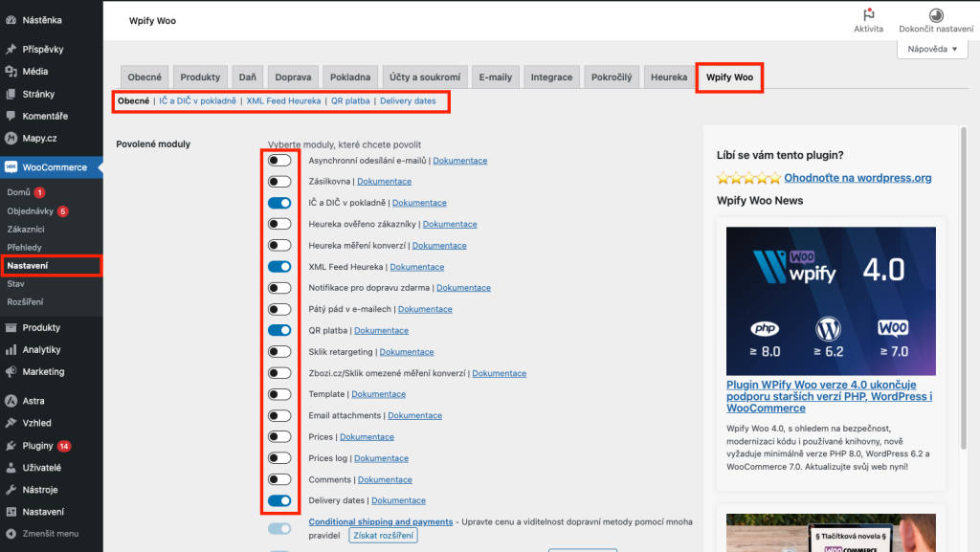The height and width of the screenshot is (552, 980).
Task: Expand the Nápověda help dropdown
Action: tap(932, 49)
